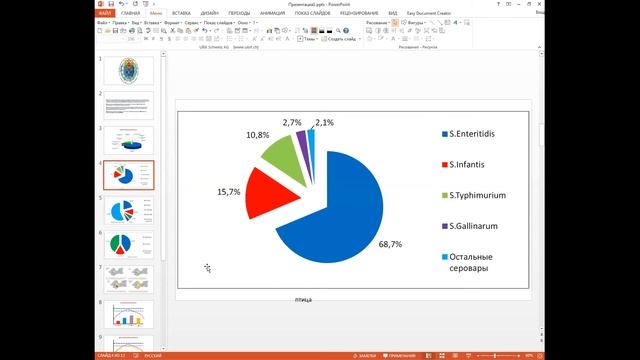Select slide 3 thumbnail with 3D pie
The image size is (640, 360).
[x=129, y=140]
